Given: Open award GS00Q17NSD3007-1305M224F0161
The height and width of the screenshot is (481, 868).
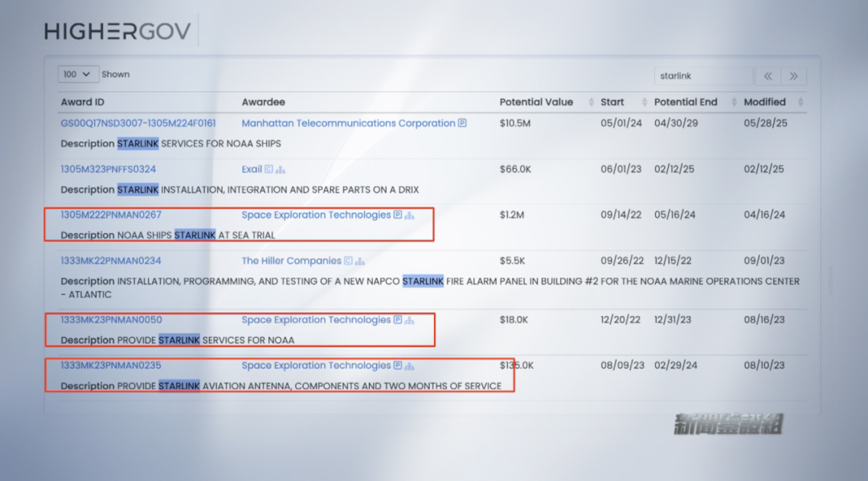Looking at the screenshot, I should tap(138, 123).
